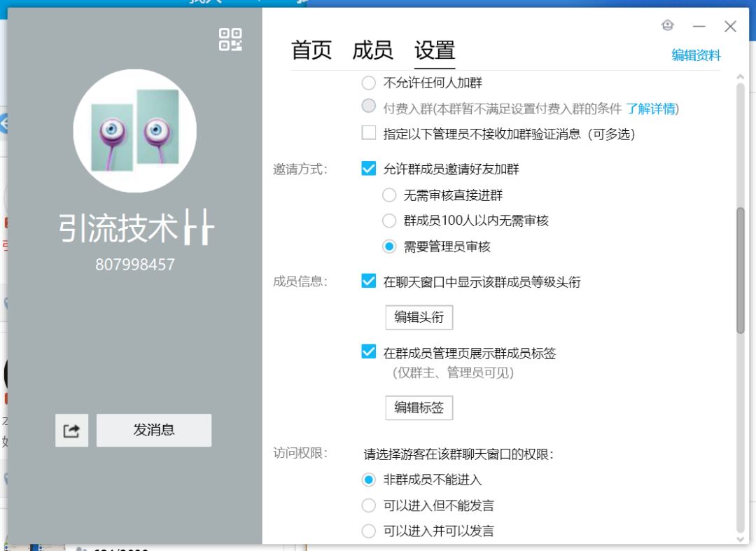Image resolution: width=756 pixels, height=551 pixels.
Task: Click the 编辑头衔 button
Action: (x=419, y=317)
